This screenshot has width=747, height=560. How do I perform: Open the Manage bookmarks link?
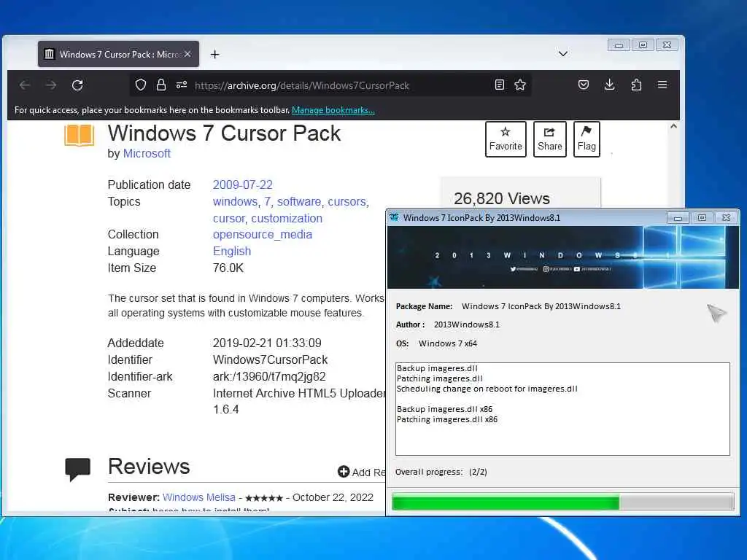click(333, 110)
